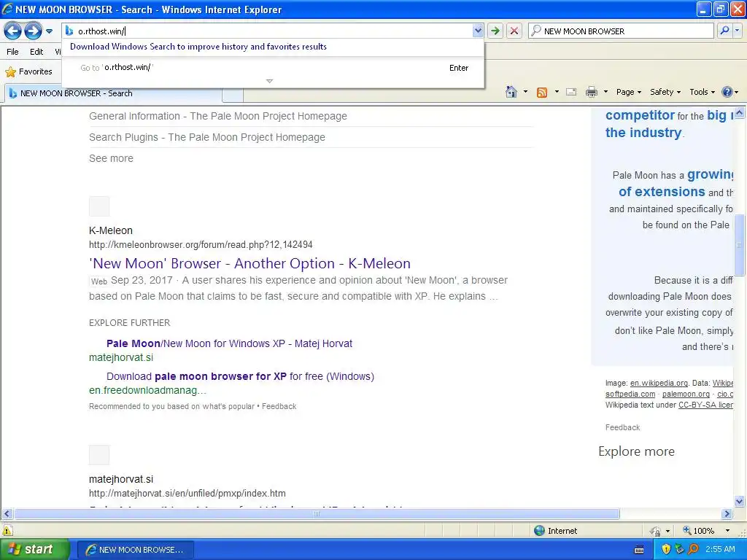Click the kmeleonbrowser.org forum URL text
This screenshot has height=560, width=747.
point(201,245)
